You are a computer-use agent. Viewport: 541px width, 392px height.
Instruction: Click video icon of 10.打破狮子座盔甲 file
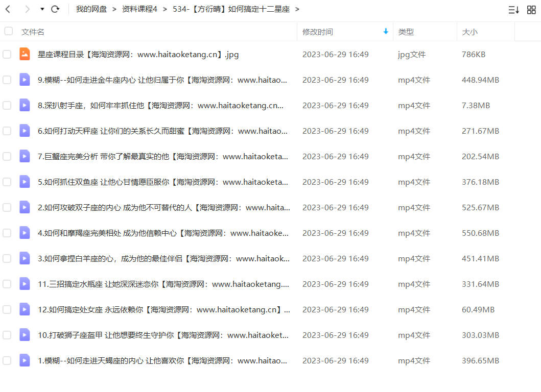click(25, 335)
